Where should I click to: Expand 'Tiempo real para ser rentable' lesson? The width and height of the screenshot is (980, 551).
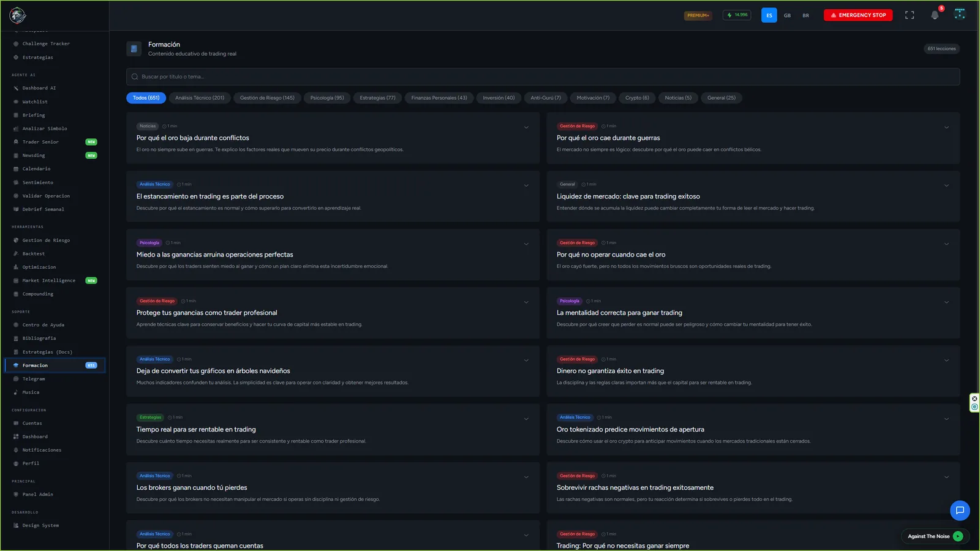coord(526,419)
